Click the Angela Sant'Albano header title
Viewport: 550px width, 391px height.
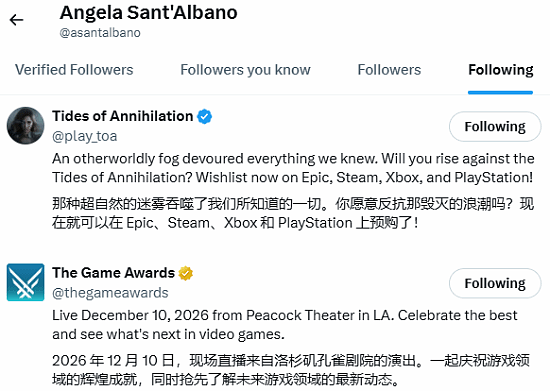[x=148, y=13]
